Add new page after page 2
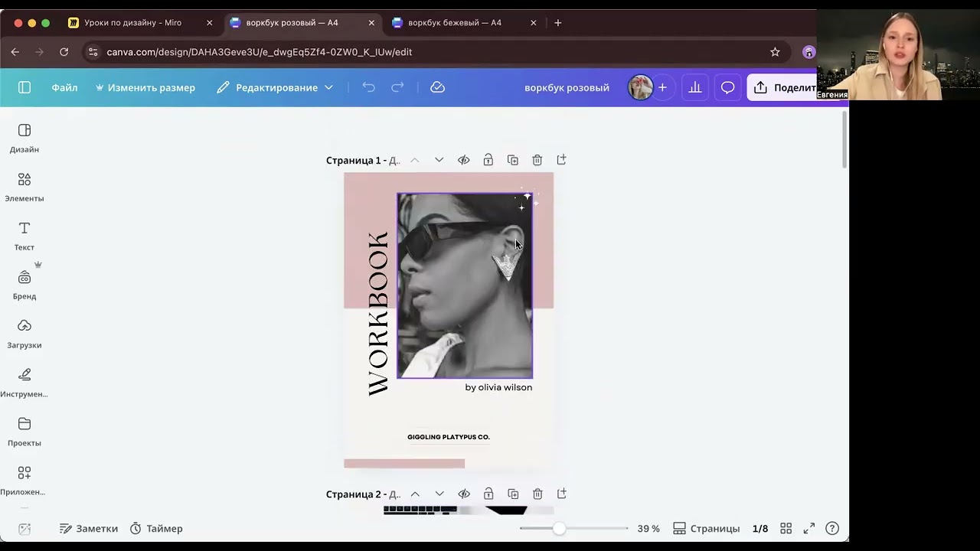This screenshot has width=980, height=551. (x=561, y=494)
